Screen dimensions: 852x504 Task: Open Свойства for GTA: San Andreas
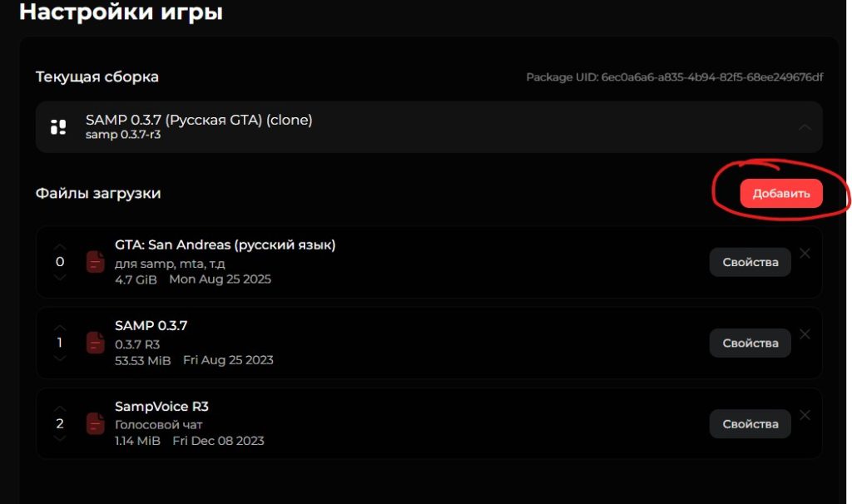750,262
